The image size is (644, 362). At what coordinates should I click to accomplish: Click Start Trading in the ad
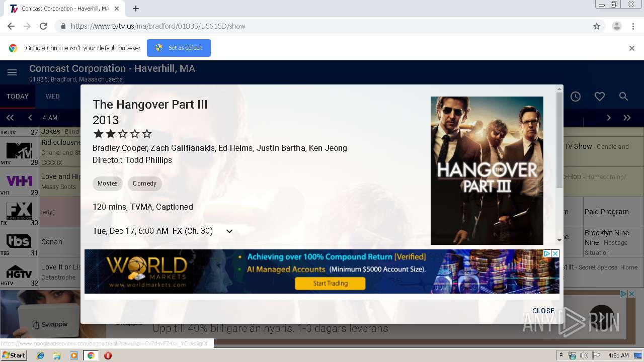330,284
